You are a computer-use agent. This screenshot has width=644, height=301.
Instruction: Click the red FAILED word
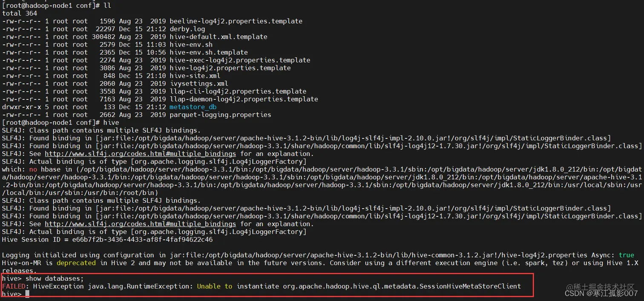pyautogui.click(x=14, y=286)
